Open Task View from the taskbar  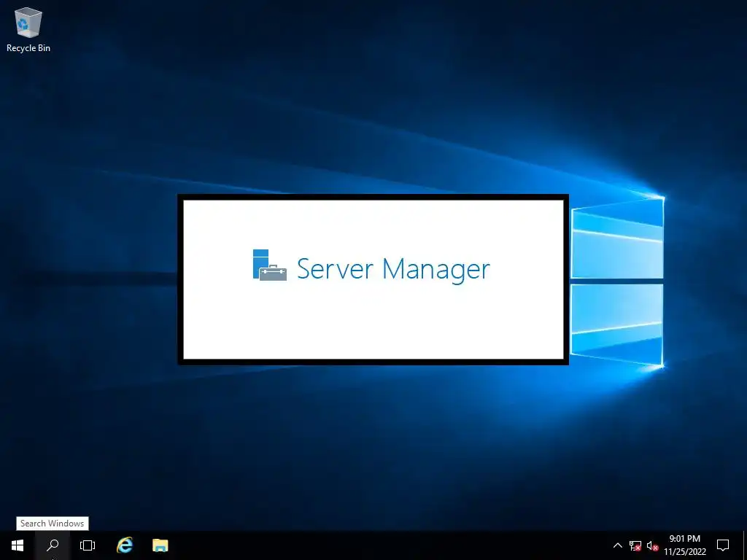[x=88, y=545]
